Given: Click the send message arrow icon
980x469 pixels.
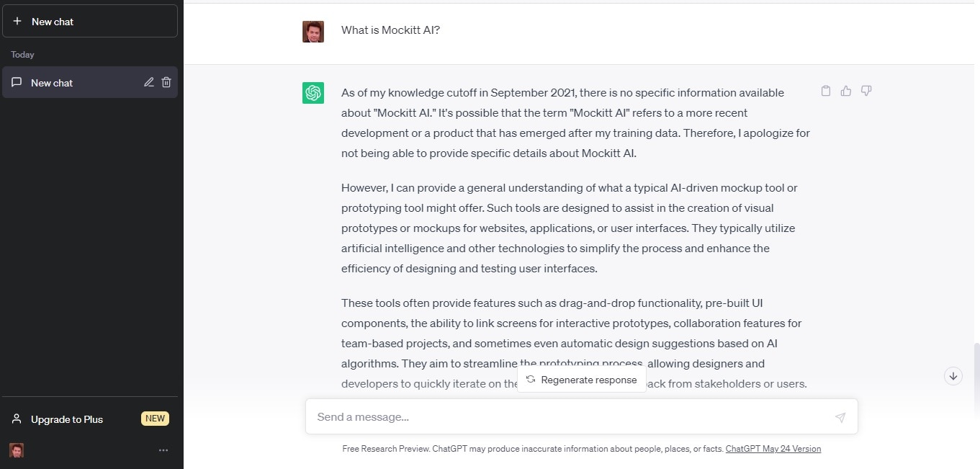Looking at the screenshot, I should pyautogui.click(x=840, y=417).
